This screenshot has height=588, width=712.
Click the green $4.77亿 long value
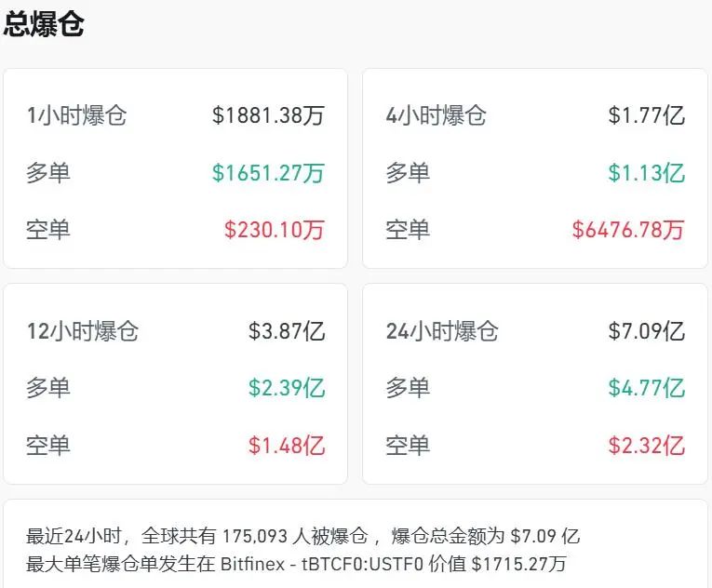646,388
